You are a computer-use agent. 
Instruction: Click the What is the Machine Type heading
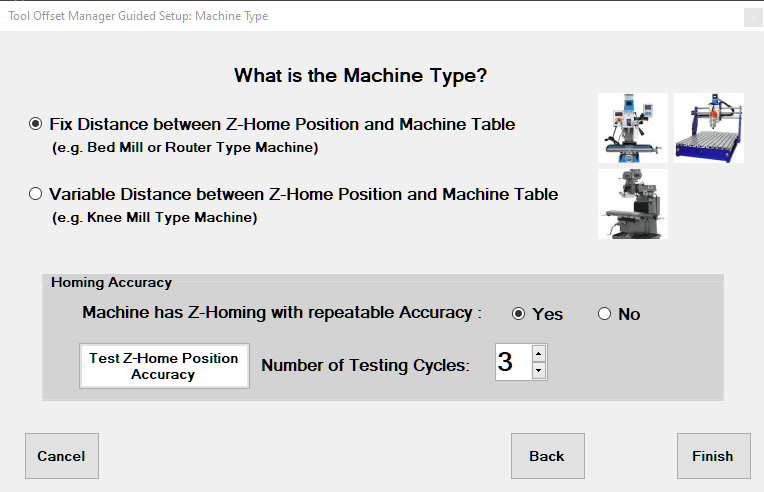tap(361, 76)
